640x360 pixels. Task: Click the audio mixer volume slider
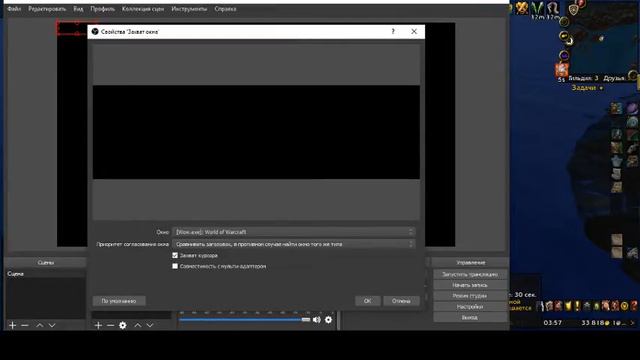point(245,320)
